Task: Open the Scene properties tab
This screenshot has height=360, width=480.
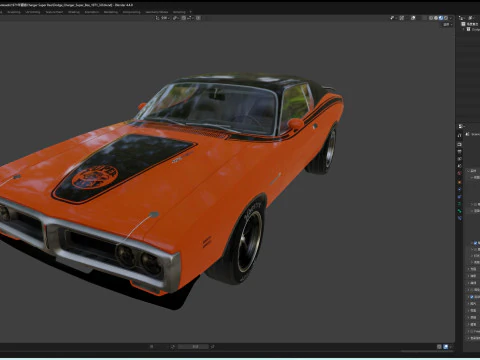Action: click(459, 166)
